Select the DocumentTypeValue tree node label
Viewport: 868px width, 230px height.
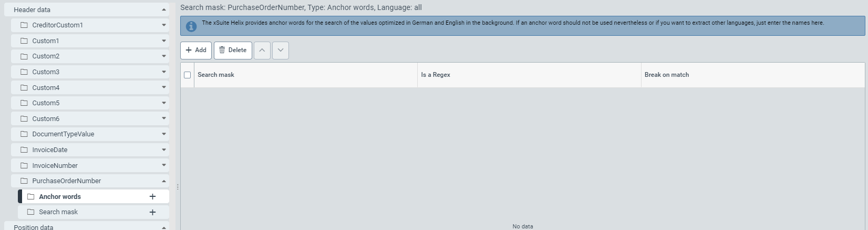point(63,134)
